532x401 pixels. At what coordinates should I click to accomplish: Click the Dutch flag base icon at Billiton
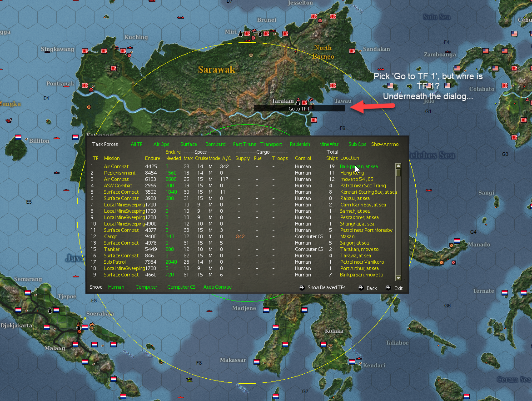point(18,137)
